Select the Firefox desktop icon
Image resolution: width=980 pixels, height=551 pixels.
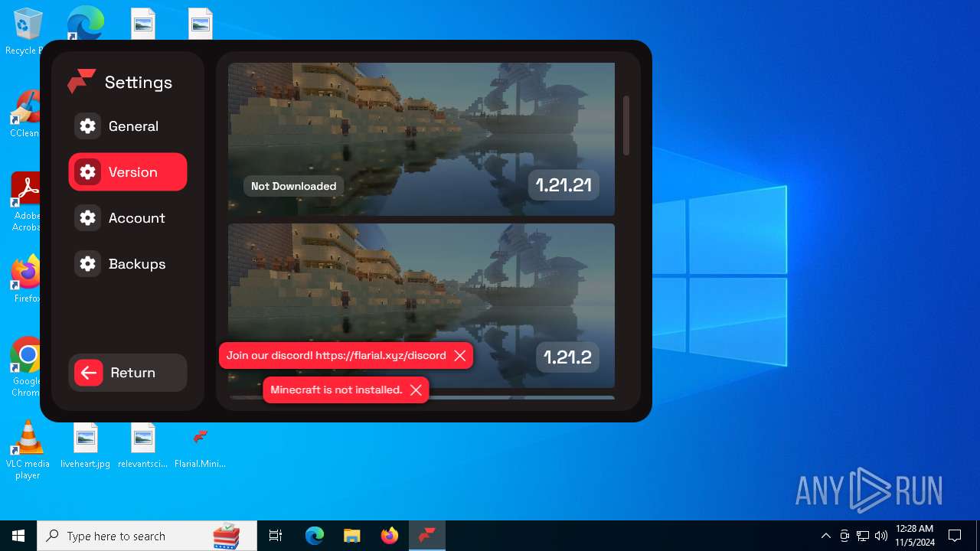tap(26, 279)
